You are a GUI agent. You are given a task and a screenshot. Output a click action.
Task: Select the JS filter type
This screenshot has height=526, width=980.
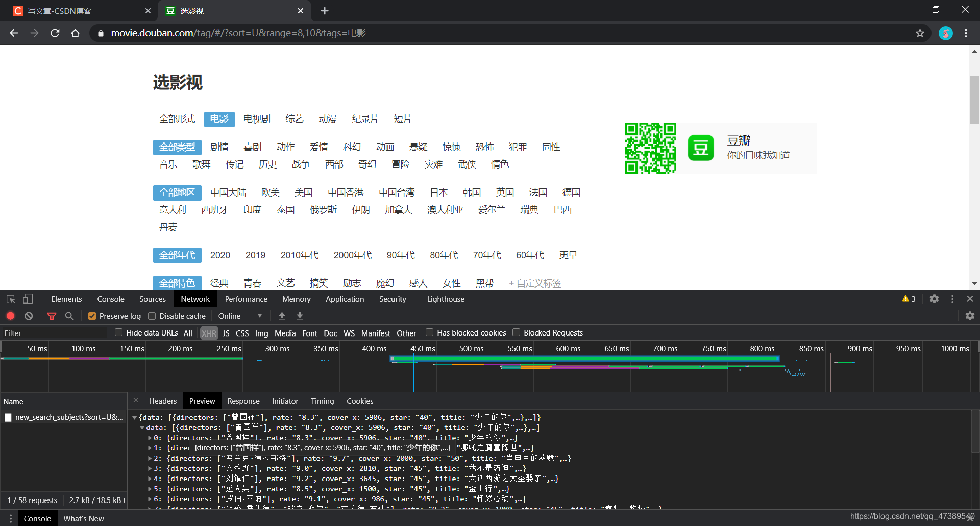click(x=226, y=333)
